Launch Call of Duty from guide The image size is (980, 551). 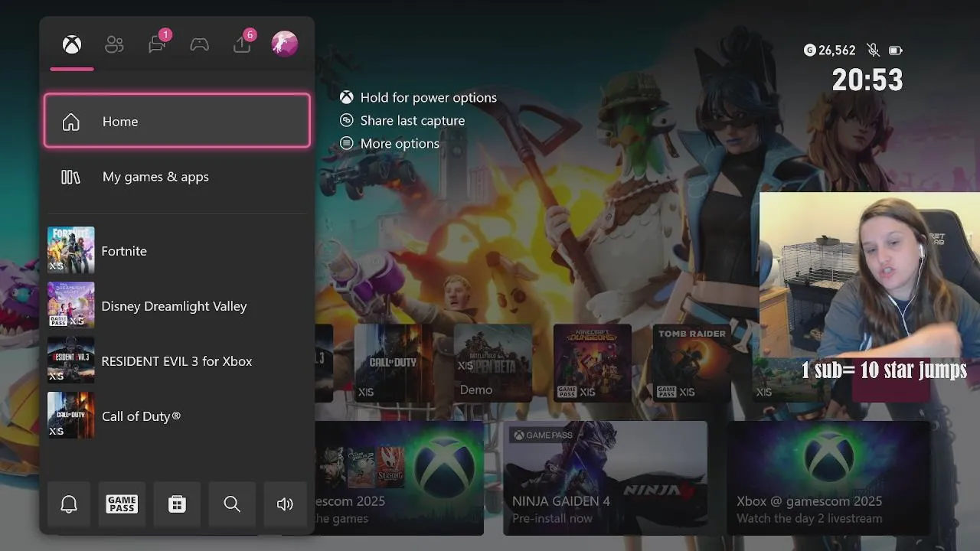click(177, 416)
